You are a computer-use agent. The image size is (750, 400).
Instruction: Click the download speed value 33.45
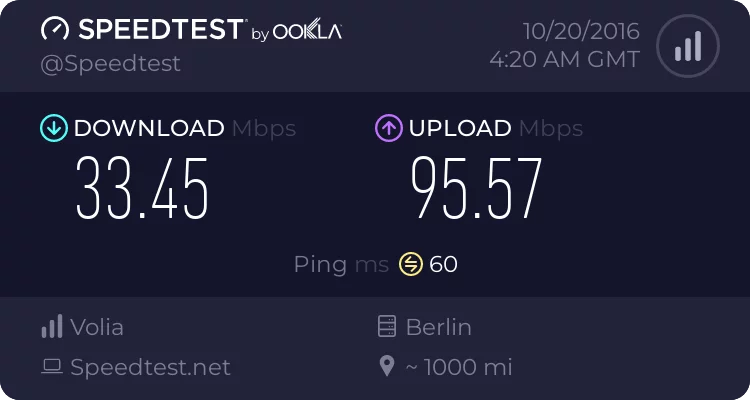(x=143, y=188)
